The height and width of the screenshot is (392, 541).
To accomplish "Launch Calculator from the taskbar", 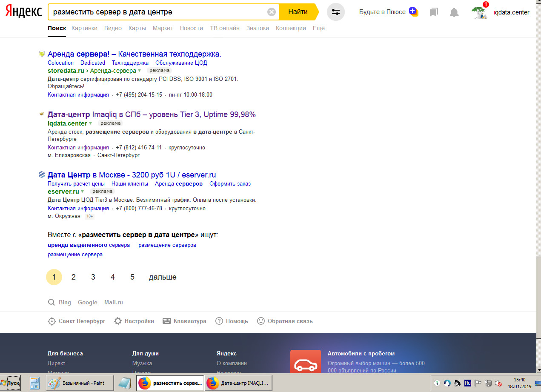I will pyautogui.click(x=34, y=383).
